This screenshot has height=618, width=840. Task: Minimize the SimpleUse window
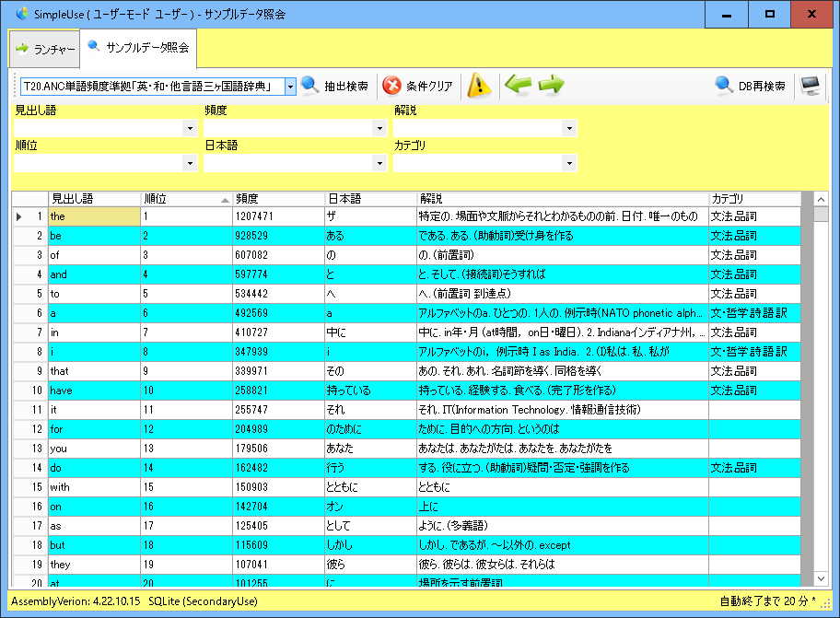[x=727, y=15]
